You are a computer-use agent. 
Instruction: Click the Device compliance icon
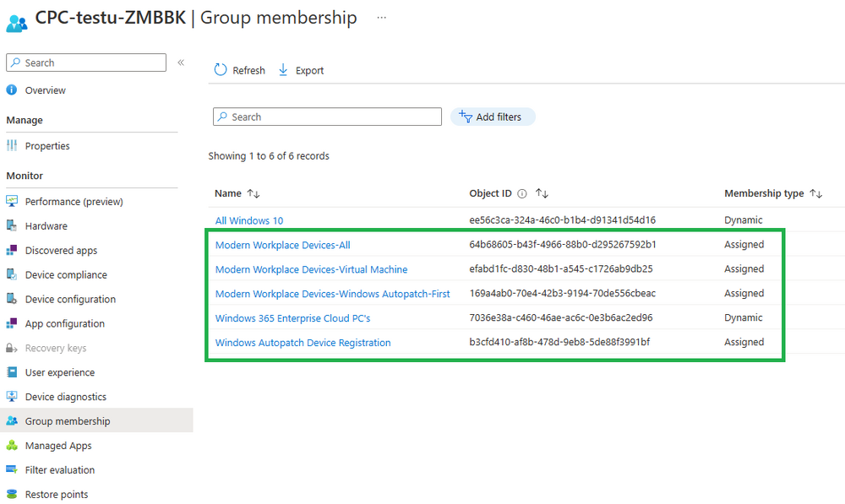11,274
